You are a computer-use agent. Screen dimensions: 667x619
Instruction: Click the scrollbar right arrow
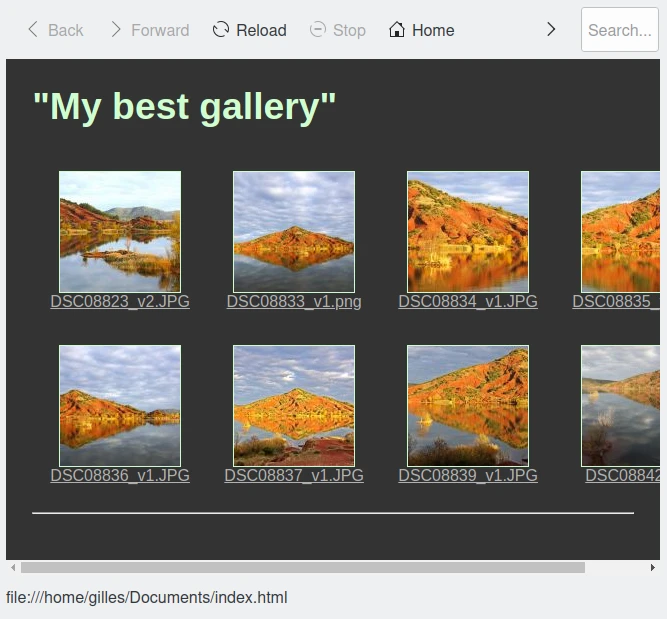coord(653,567)
